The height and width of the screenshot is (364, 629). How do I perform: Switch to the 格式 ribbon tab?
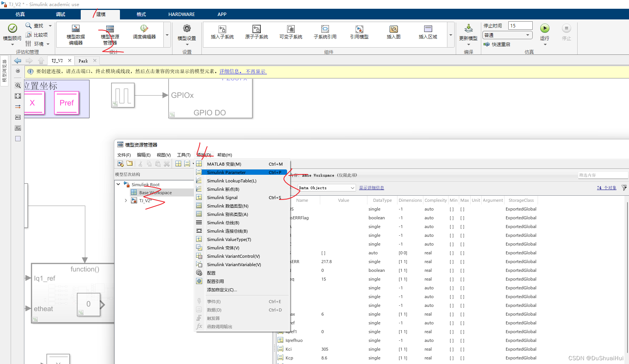140,14
